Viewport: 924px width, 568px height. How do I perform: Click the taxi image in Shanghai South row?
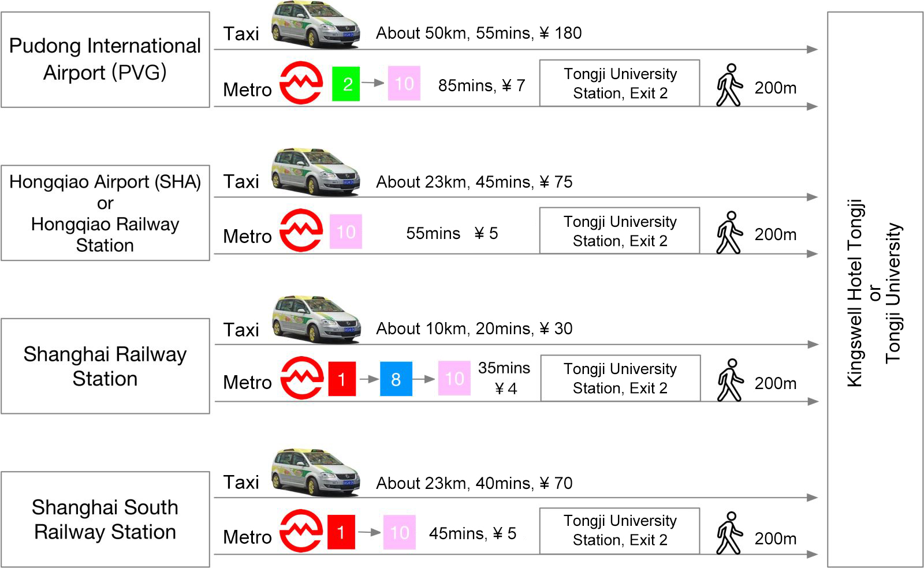pos(316,472)
